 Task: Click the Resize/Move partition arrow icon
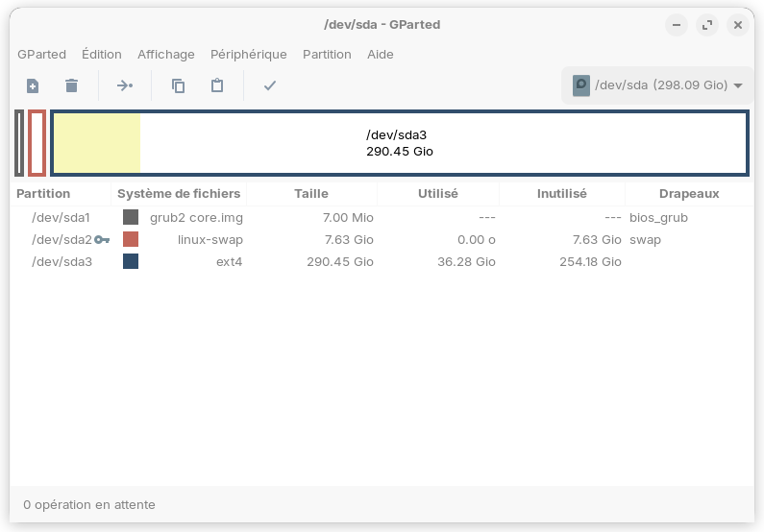125,85
